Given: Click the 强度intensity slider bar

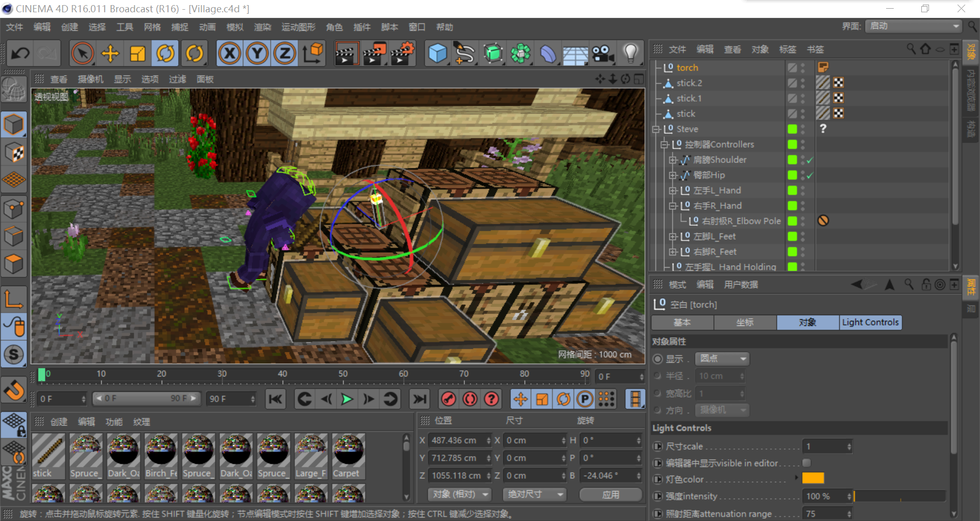Looking at the screenshot, I should click(900, 496).
